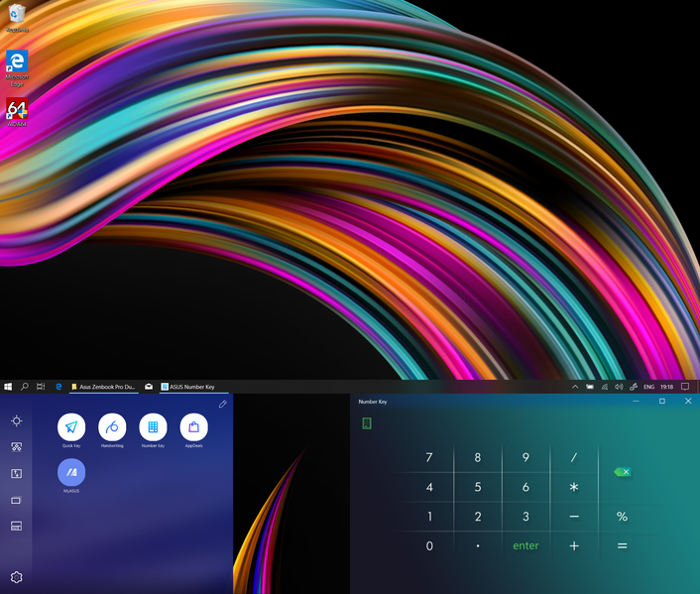Tap the 7 key on Number Key

[x=429, y=457]
